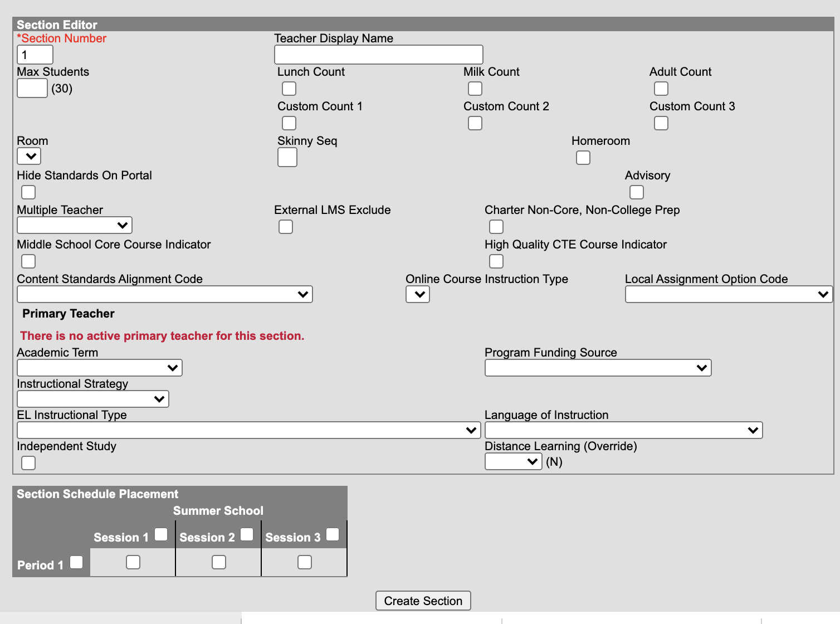Toggle the Adult Count checkbox
Screen dimensions: 840x624
tap(661, 89)
